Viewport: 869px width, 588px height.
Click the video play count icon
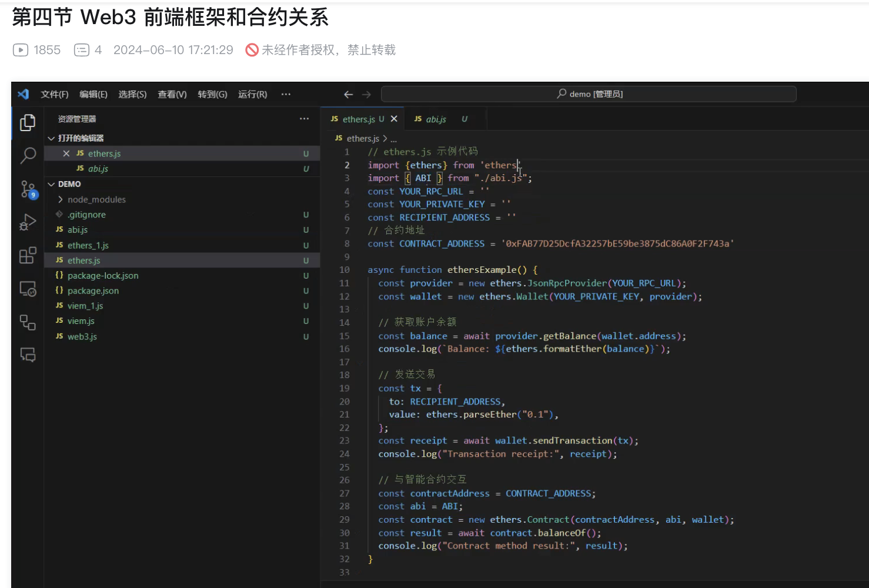[21, 50]
